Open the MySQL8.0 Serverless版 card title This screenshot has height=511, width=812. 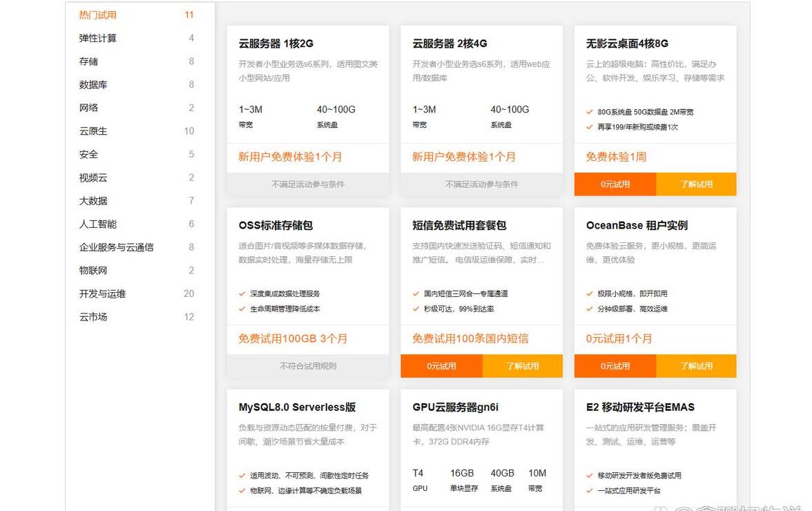click(x=297, y=407)
